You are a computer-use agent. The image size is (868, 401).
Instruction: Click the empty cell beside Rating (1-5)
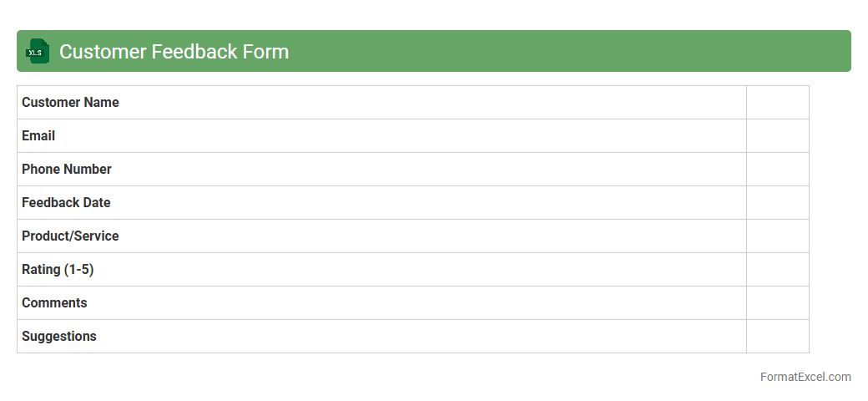(x=777, y=270)
